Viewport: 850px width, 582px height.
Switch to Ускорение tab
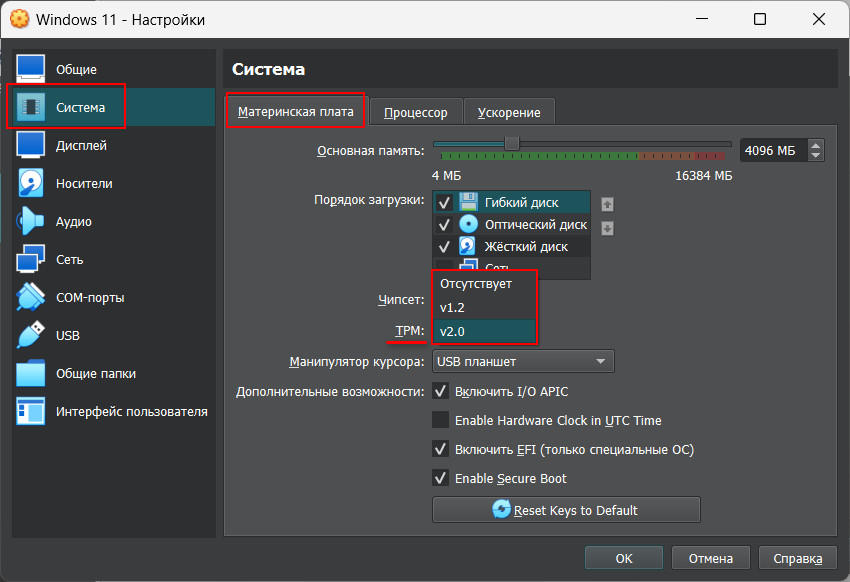[509, 112]
